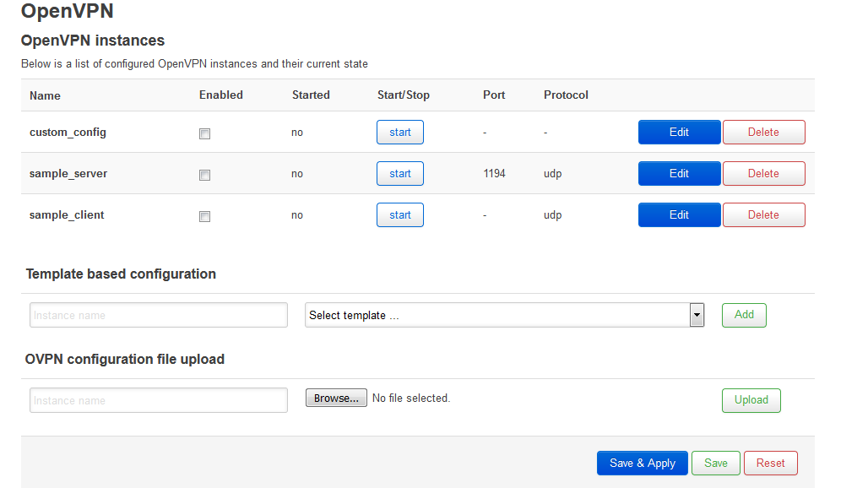868x488 pixels.
Task: Start the sample_client instance
Action: [x=400, y=215]
